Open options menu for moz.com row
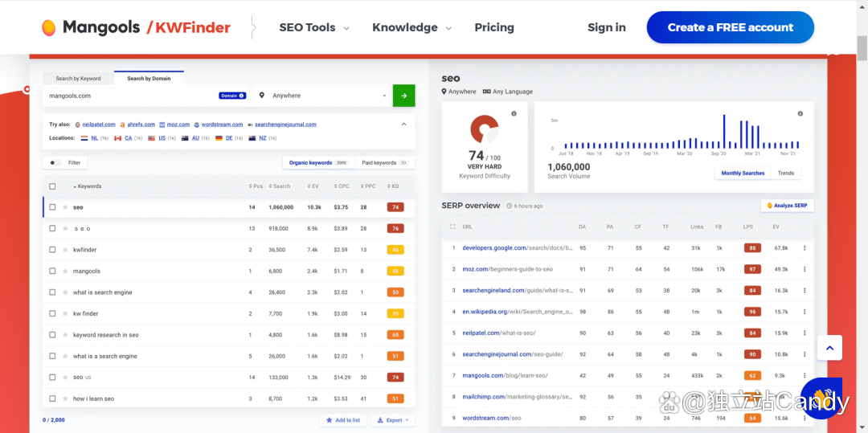This screenshot has width=868, height=433. [x=805, y=269]
